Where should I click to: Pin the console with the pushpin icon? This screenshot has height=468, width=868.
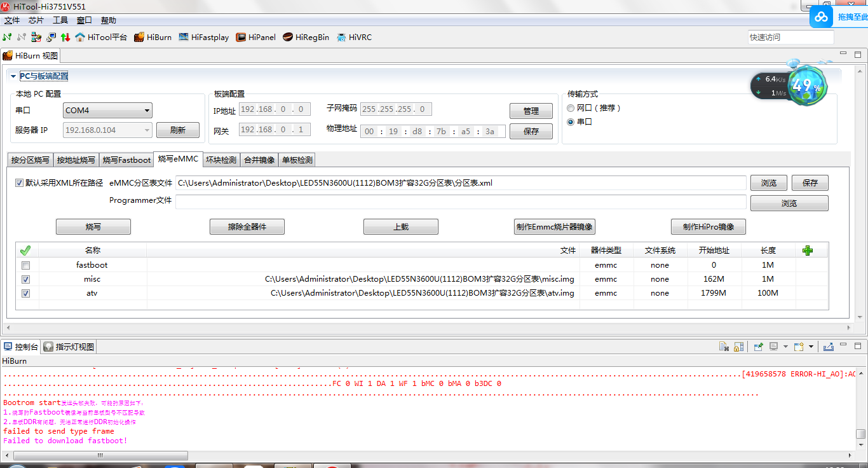(x=758, y=347)
